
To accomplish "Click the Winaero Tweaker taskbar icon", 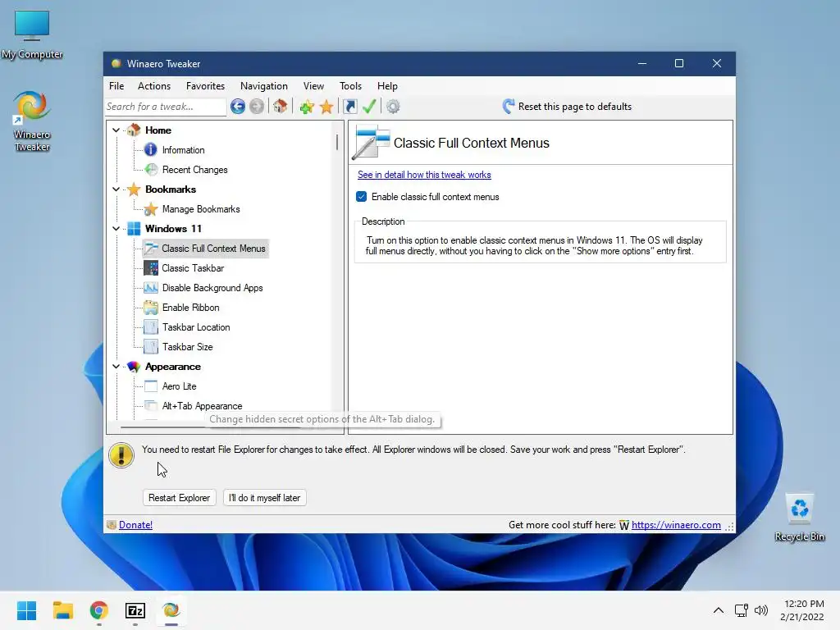I will [171, 610].
